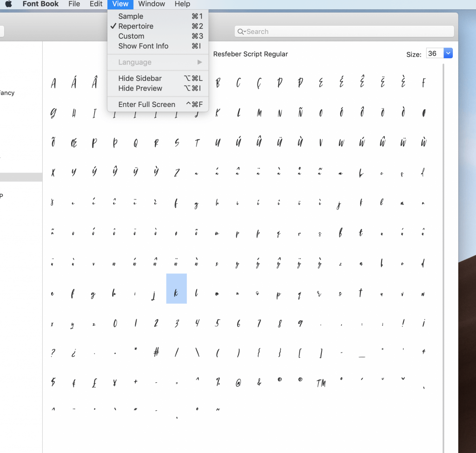Open the Size dropdown arrow
This screenshot has width=476, height=453.
coord(448,53)
